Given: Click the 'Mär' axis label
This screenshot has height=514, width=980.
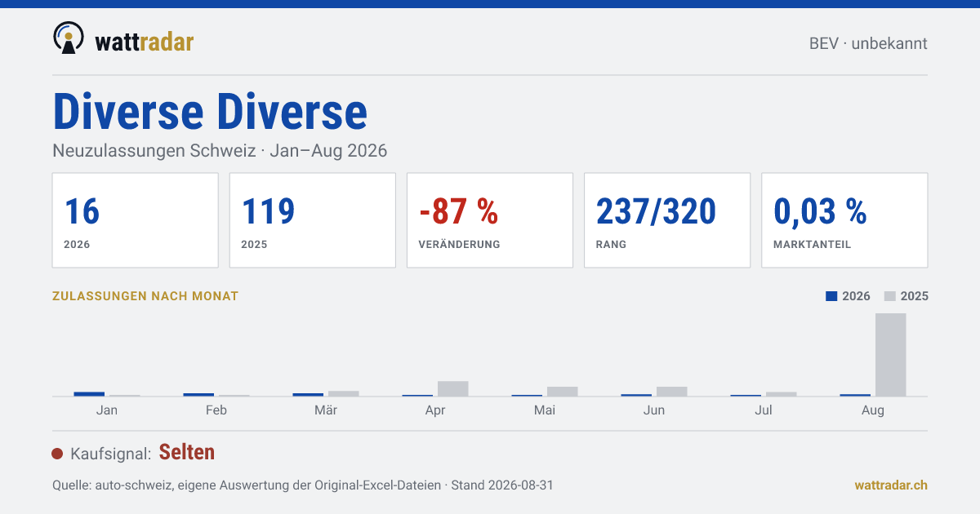Looking at the screenshot, I should (326, 410).
